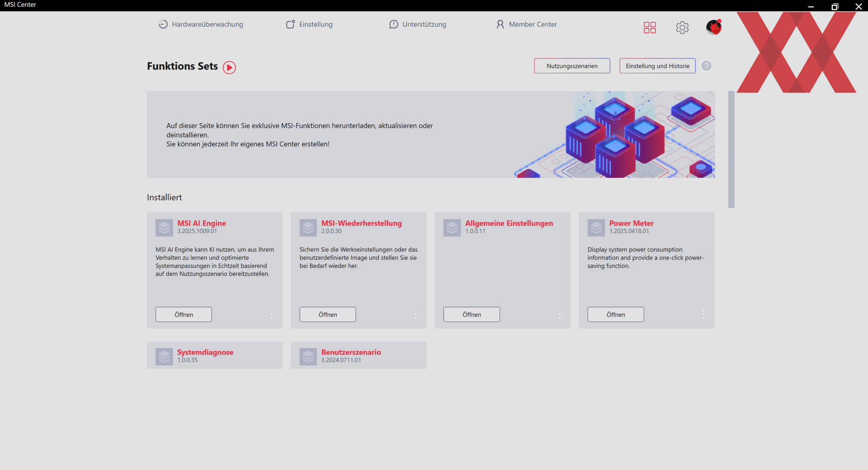This screenshot has width=868, height=470.
Task: Click the vertical scrollbar thumb
Action: (x=731, y=149)
